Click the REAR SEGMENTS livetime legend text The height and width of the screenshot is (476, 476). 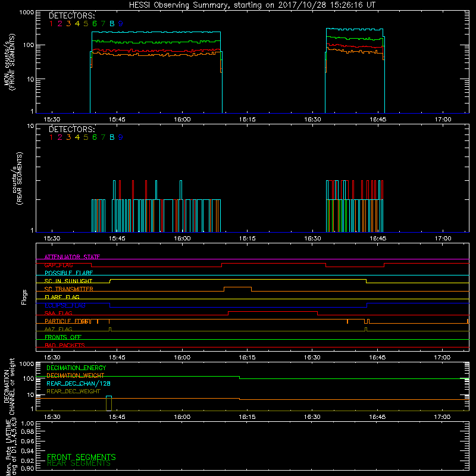click(x=79, y=464)
